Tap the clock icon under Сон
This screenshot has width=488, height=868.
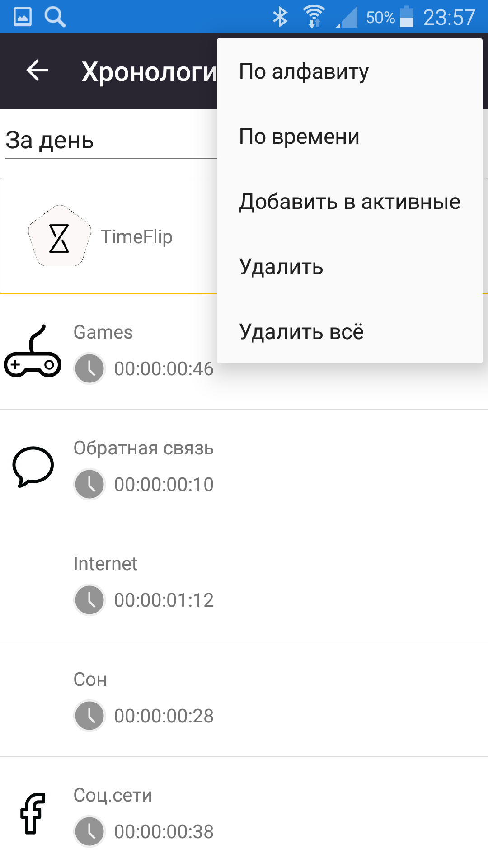[x=89, y=716]
